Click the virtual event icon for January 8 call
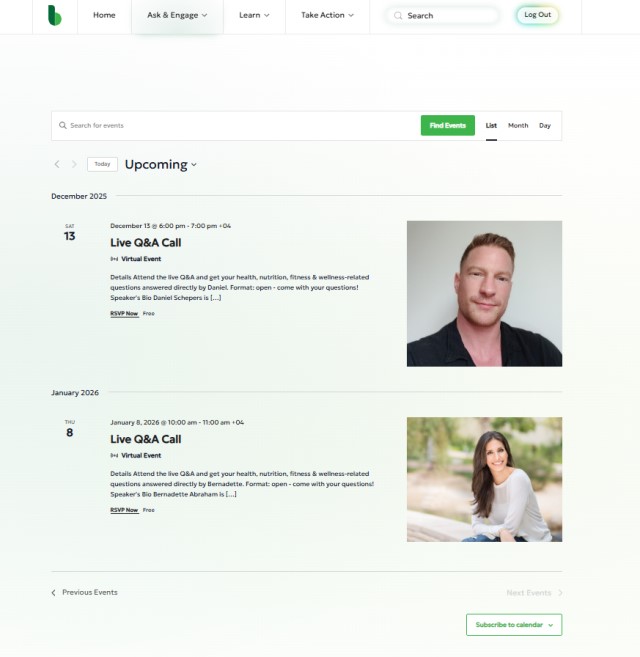The width and height of the screenshot is (640, 657). (x=114, y=455)
